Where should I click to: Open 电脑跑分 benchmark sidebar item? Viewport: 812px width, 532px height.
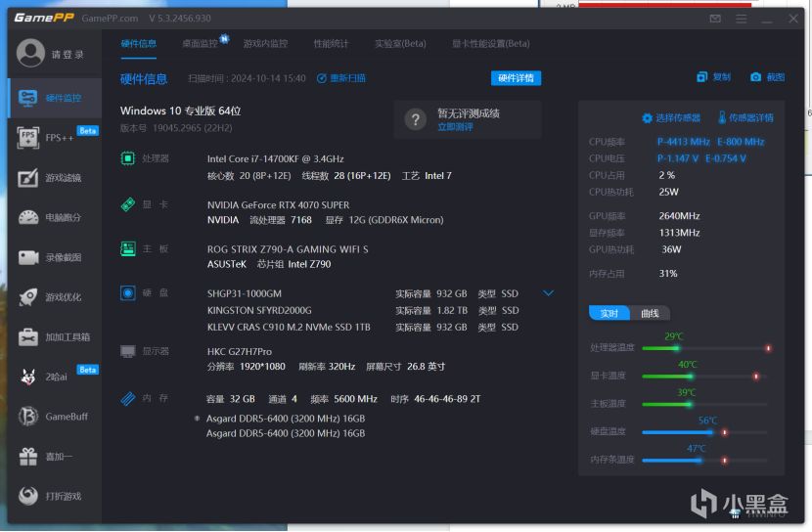coord(55,217)
